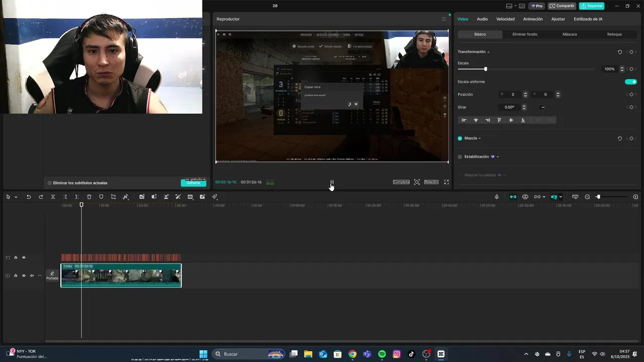The width and height of the screenshot is (644, 362).
Task: Open dropdown next to preview axis icon
Action: click(x=561, y=197)
